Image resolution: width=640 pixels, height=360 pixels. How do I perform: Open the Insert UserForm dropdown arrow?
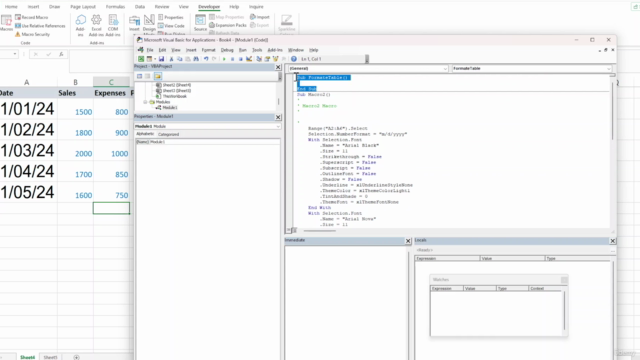155,59
